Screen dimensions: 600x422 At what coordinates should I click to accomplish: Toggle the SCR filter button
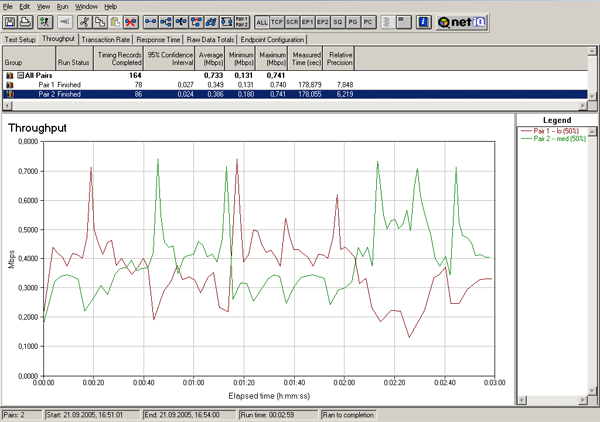click(292, 22)
